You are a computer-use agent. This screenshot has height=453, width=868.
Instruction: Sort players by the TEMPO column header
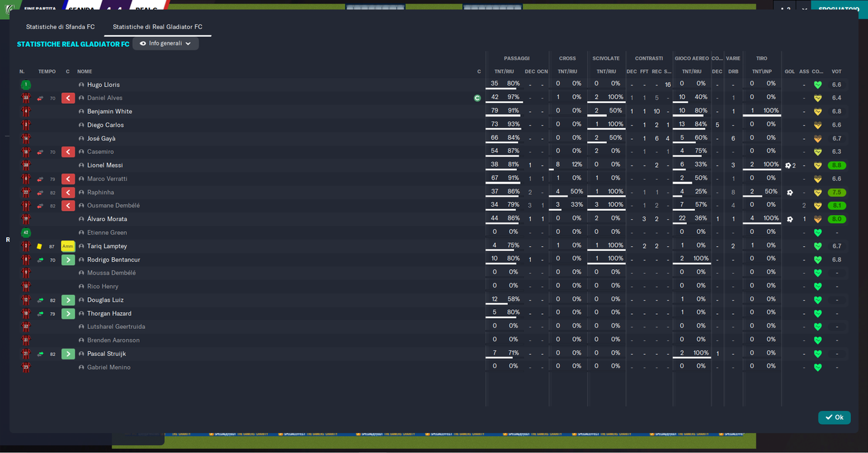tap(47, 71)
